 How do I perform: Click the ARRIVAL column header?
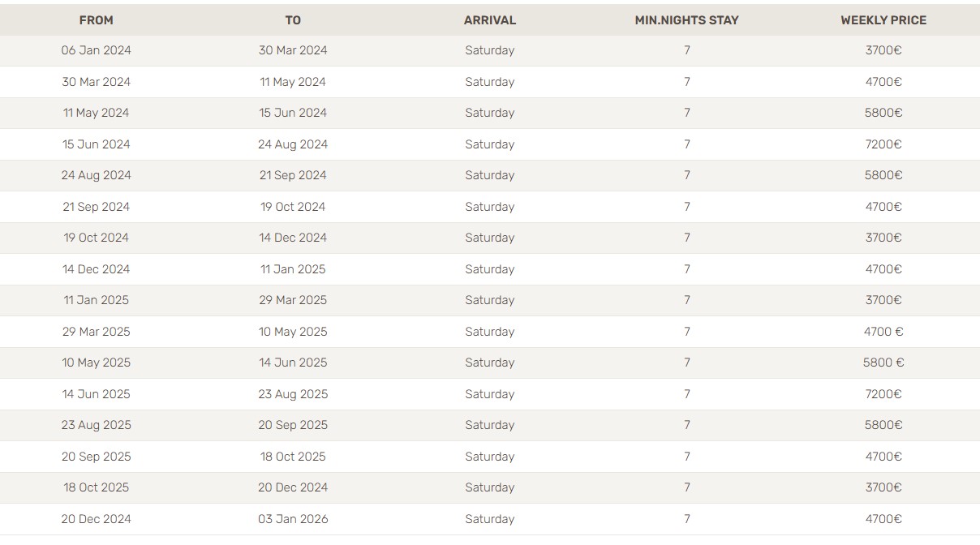(x=490, y=20)
